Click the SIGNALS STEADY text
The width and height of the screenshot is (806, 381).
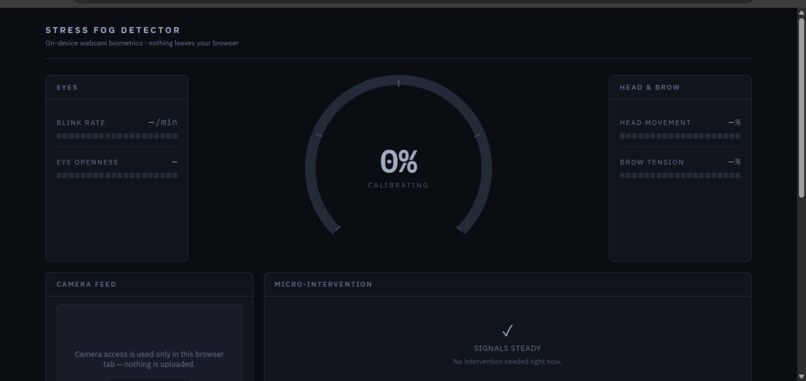pyautogui.click(x=507, y=349)
